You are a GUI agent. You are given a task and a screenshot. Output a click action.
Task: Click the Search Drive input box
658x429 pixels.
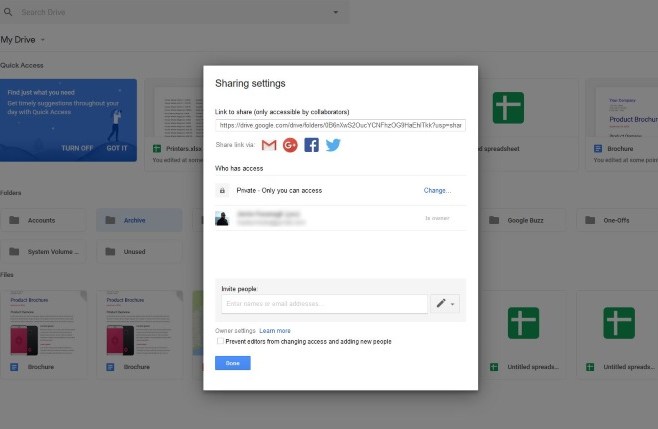(x=174, y=12)
